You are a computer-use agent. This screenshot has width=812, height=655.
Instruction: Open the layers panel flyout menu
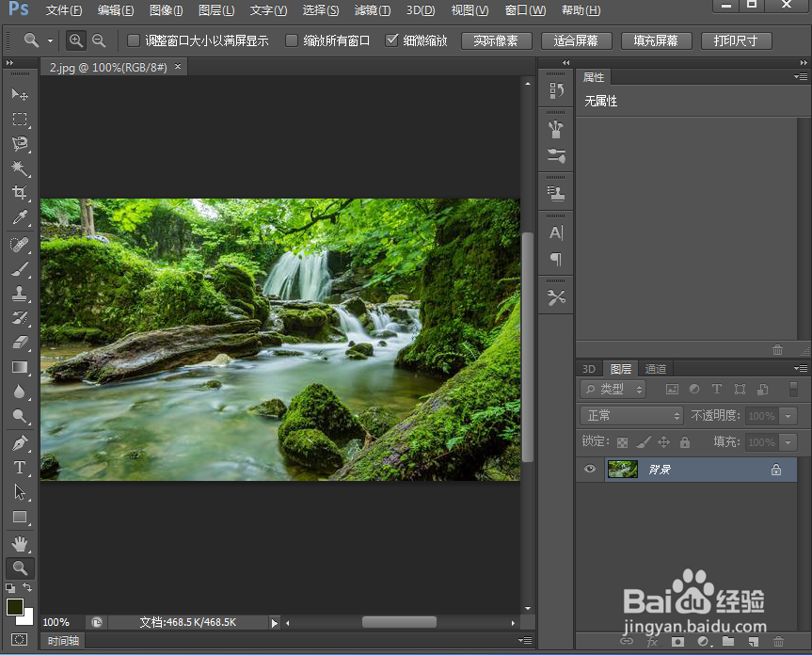coord(801,368)
